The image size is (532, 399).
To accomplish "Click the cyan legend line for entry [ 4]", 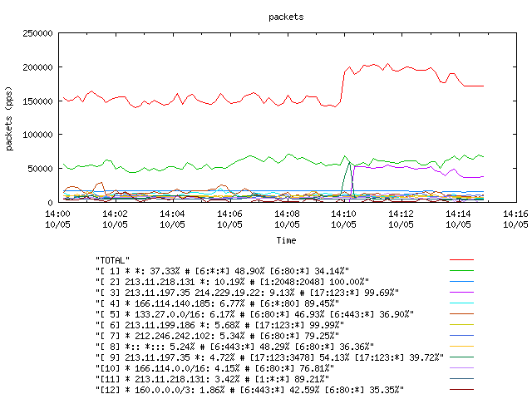I will pos(461,303).
